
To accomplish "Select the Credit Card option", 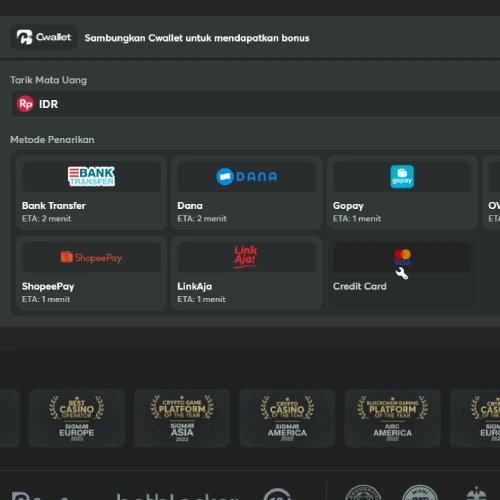I will coord(402,273).
